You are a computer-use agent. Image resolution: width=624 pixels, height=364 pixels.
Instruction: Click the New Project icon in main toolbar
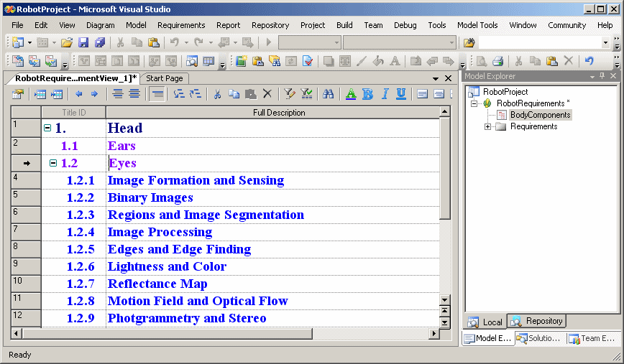point(18,42)
